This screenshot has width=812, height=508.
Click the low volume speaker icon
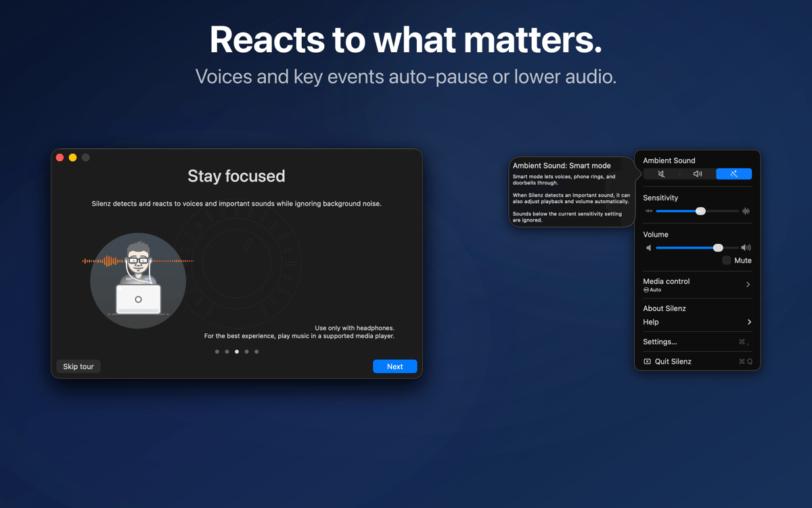click(x=649, y=248)
